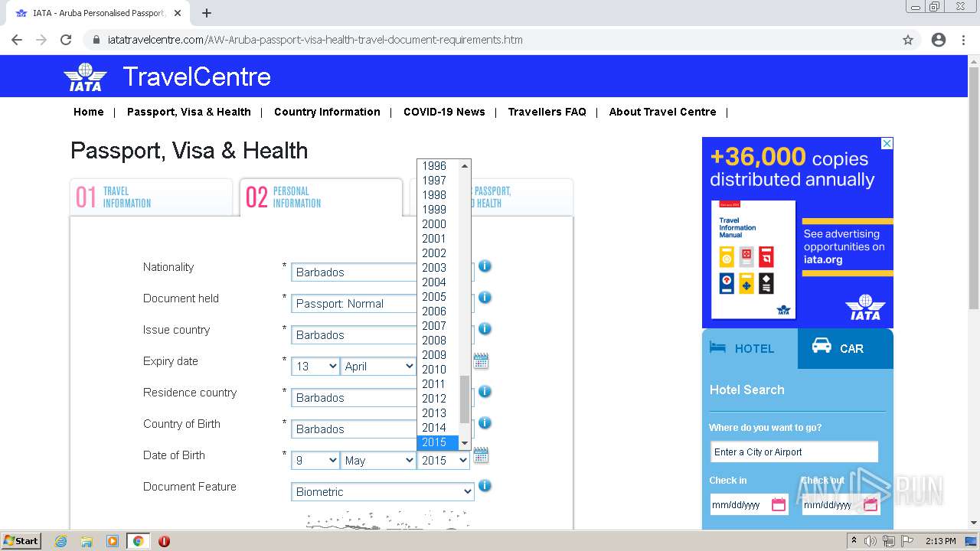Screen dimensions: 980x551
Task: Click the city or airport input field
Action: [x=794, y=452]
